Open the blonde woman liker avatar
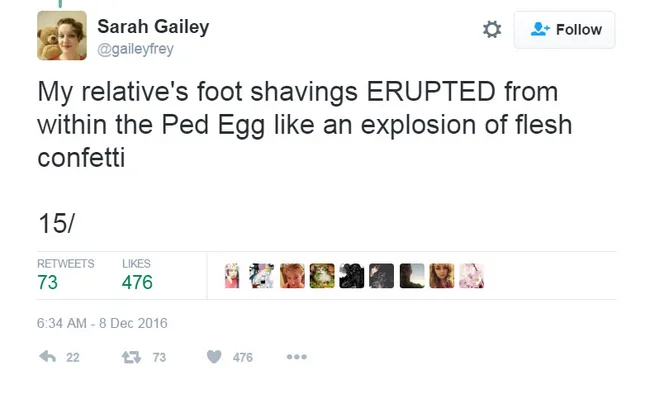The width and height of the screenshot is (650, 394). tap(441, 276)
